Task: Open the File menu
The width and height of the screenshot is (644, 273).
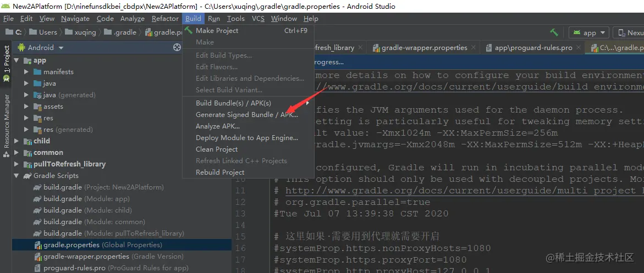Action: (8, 19)
